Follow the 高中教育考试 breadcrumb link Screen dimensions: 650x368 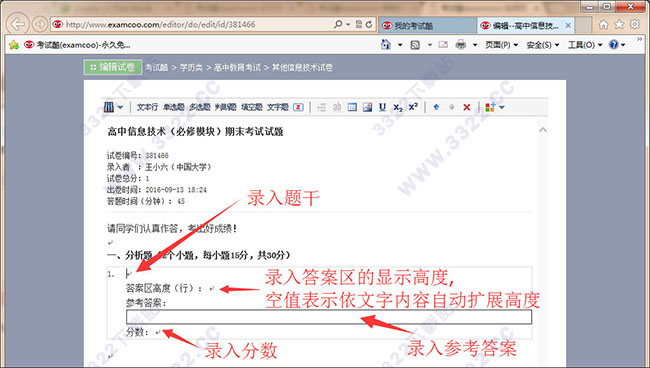(x=237, y=68)
